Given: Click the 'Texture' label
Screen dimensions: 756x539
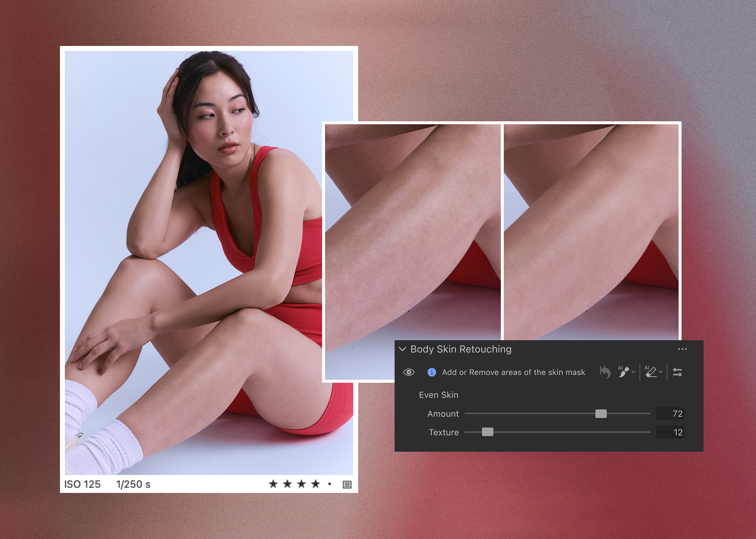Looking at the screenshot, I should click(x=444, y=432).
